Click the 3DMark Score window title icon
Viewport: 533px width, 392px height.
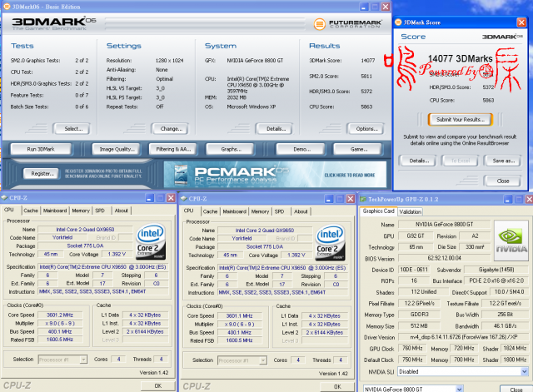[x=398, y=22]
